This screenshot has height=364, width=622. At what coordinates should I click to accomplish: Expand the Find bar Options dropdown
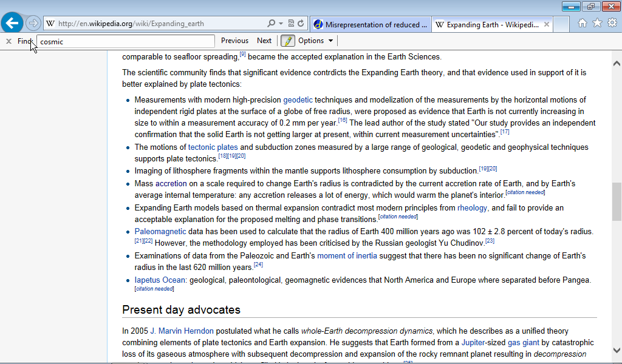tap(315, 41)
